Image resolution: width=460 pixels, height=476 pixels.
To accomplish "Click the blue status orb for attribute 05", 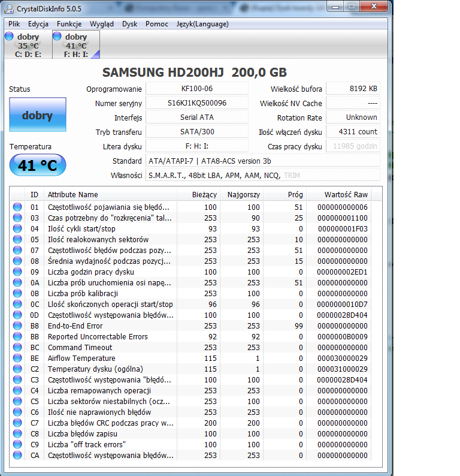I will [17, 240].
